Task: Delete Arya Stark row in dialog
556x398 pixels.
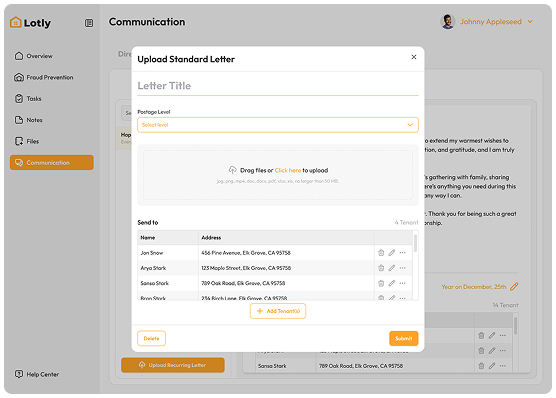Action: tap(381, 268)
